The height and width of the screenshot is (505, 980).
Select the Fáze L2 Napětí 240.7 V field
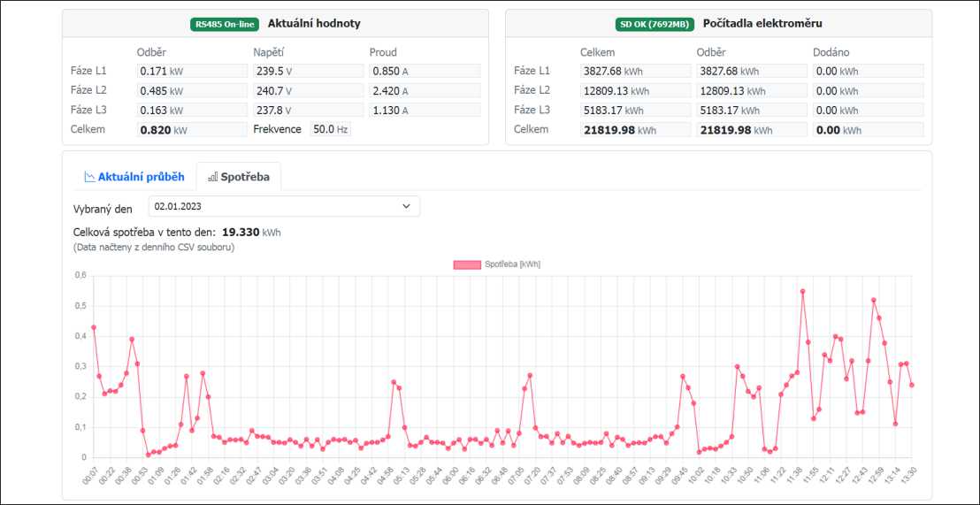click(308, 90)
